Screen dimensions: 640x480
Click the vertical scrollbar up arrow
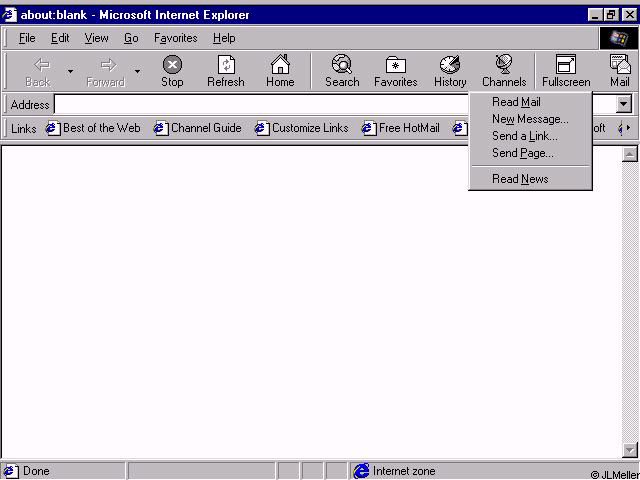point(630,154)
